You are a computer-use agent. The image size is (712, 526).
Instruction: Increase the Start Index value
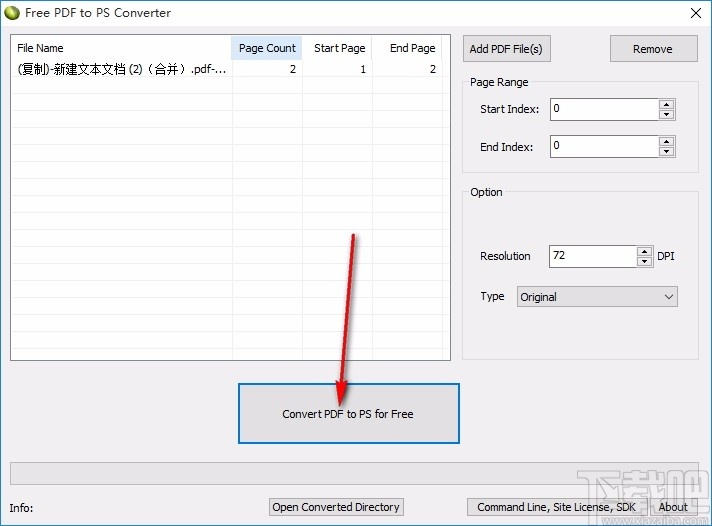(x=667, y=104)
